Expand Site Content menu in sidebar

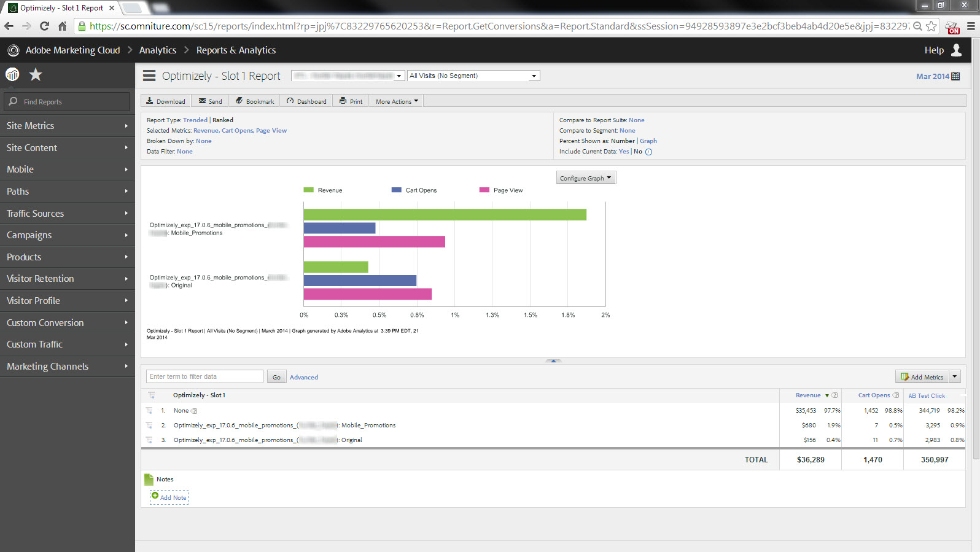[68, 147]
